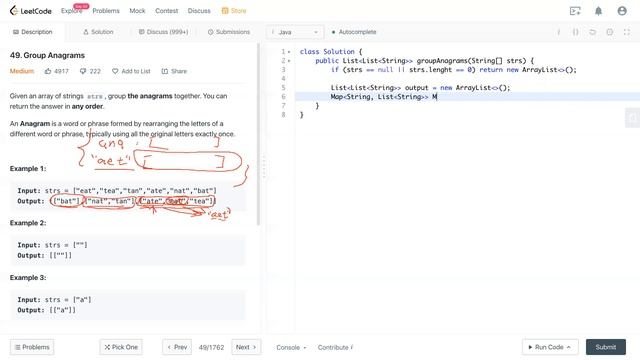The width and height of the screenshot is (640, 360).
Task: Click the description panel scrollbar
Action: 258,135
